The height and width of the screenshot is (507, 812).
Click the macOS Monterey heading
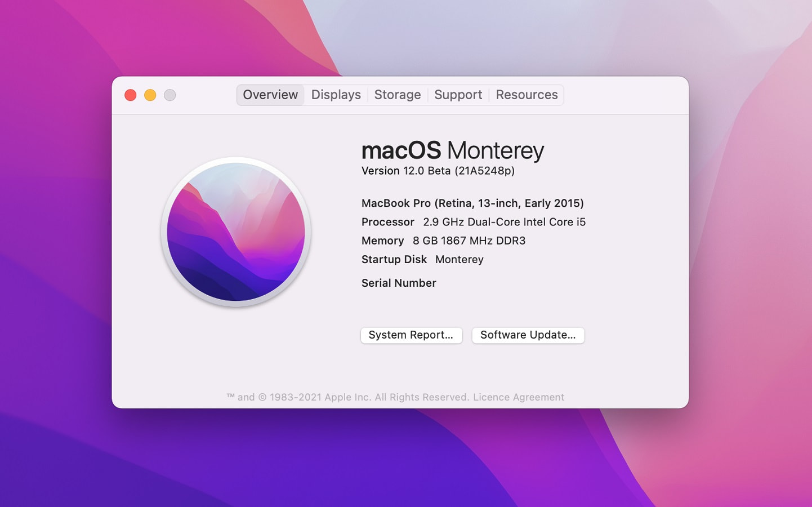(453, 150)
